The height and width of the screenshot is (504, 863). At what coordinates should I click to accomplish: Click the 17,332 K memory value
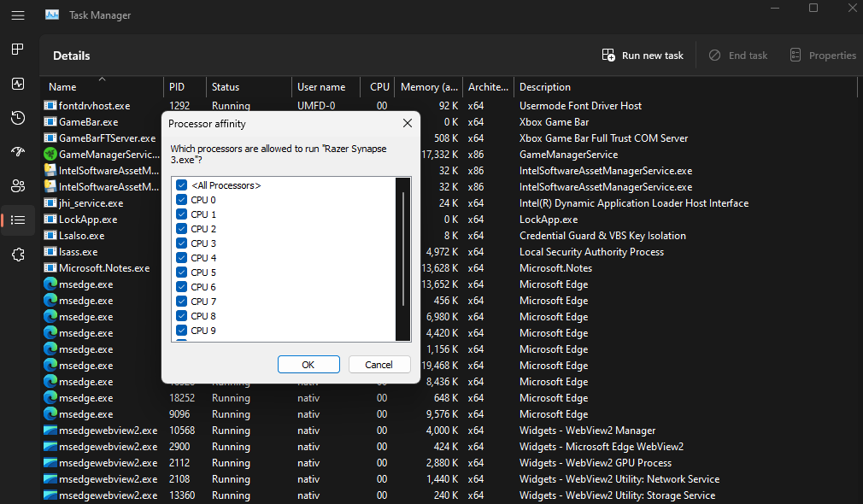440,155
